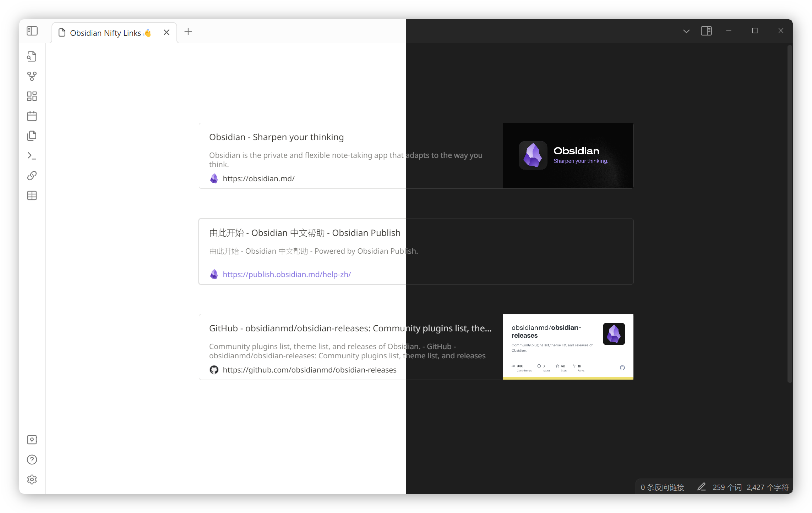The width and height of the screenshot is (812, 513).
Task: Click the GitHub obsidian-releases preview thumbnail
Action: click(x=568, y=347)
